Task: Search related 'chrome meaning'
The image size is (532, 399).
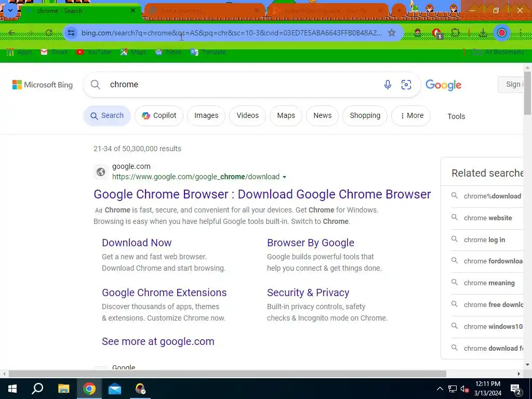Action: point(487,283)
